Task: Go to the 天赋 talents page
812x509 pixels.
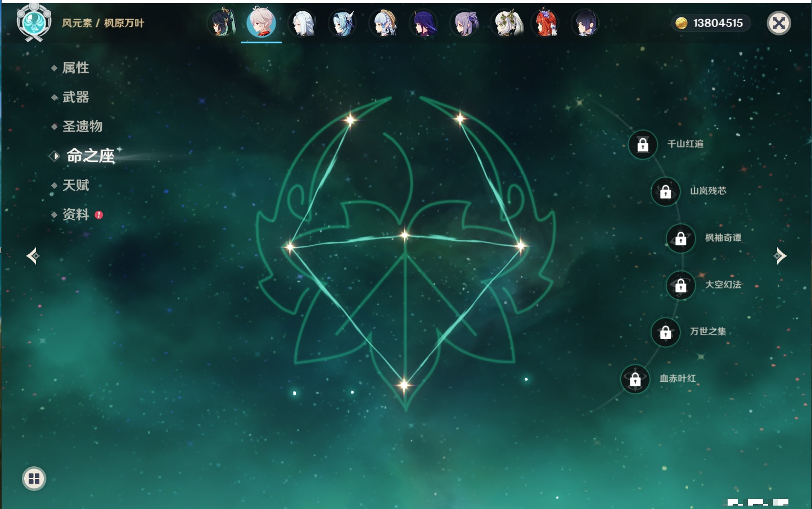Action: (75, 185)
